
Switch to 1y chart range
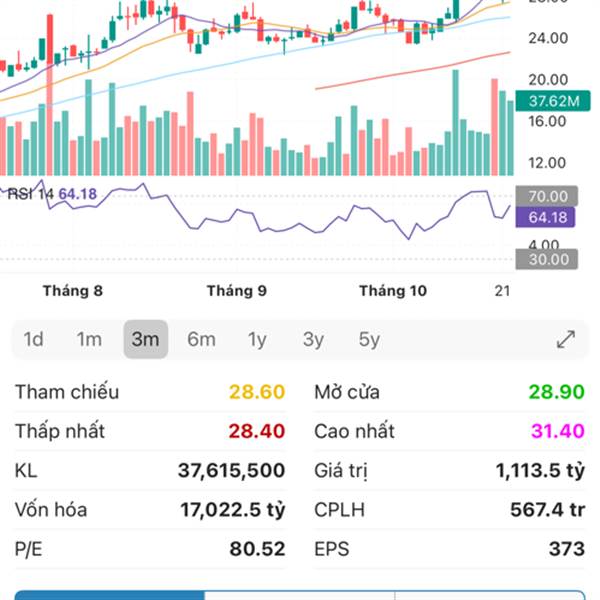point(257,339)
